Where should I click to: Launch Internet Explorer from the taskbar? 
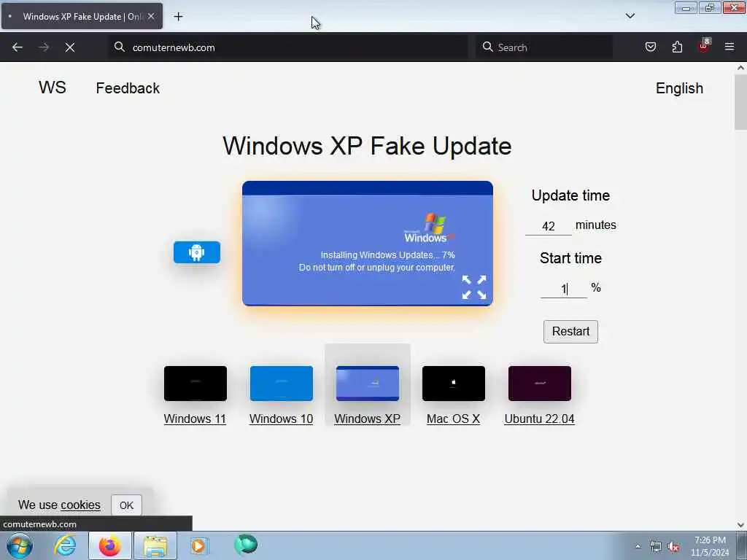65,545
